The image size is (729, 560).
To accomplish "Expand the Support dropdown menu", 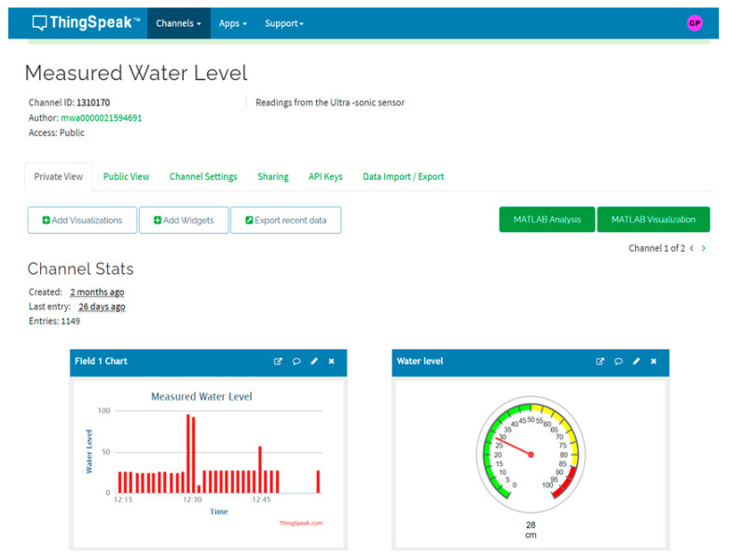I will pos(283,23).
